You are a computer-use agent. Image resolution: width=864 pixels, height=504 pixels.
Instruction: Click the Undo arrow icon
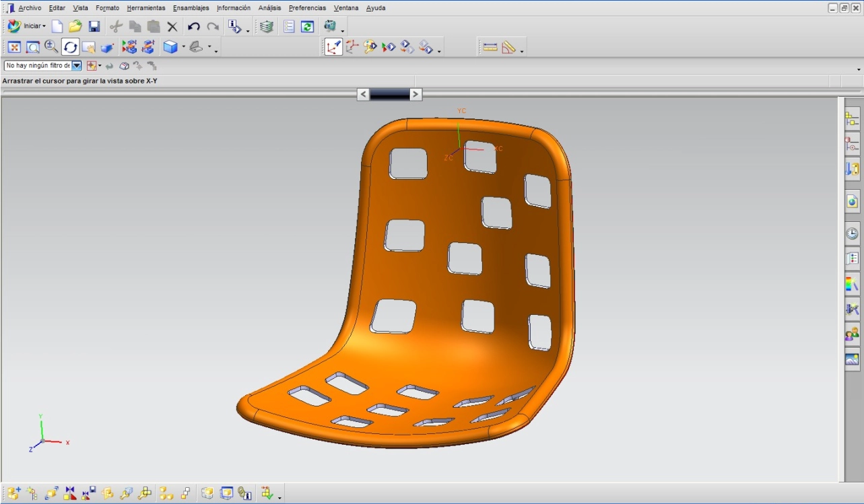[x=193, y=27]
